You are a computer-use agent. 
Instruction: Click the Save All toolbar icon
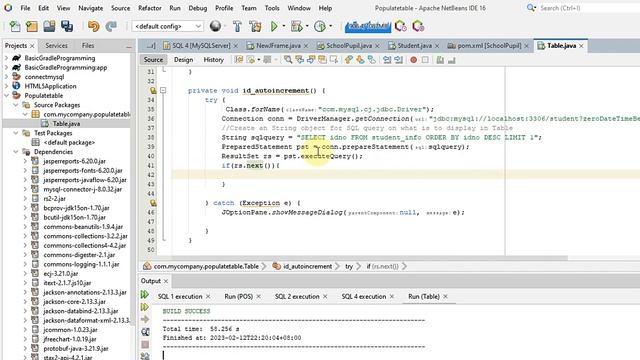[67, 27]
